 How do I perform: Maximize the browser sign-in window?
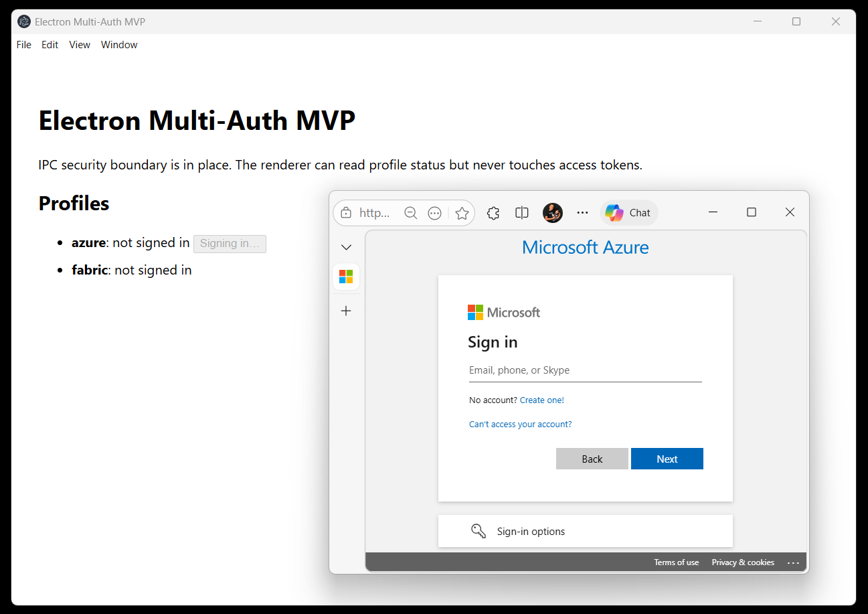752,212
